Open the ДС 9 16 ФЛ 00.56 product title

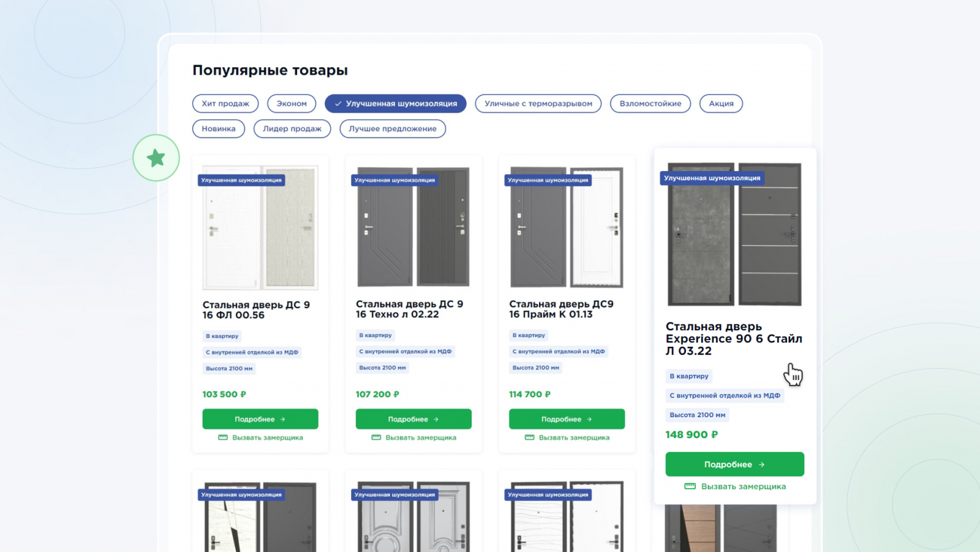point(256,310)
